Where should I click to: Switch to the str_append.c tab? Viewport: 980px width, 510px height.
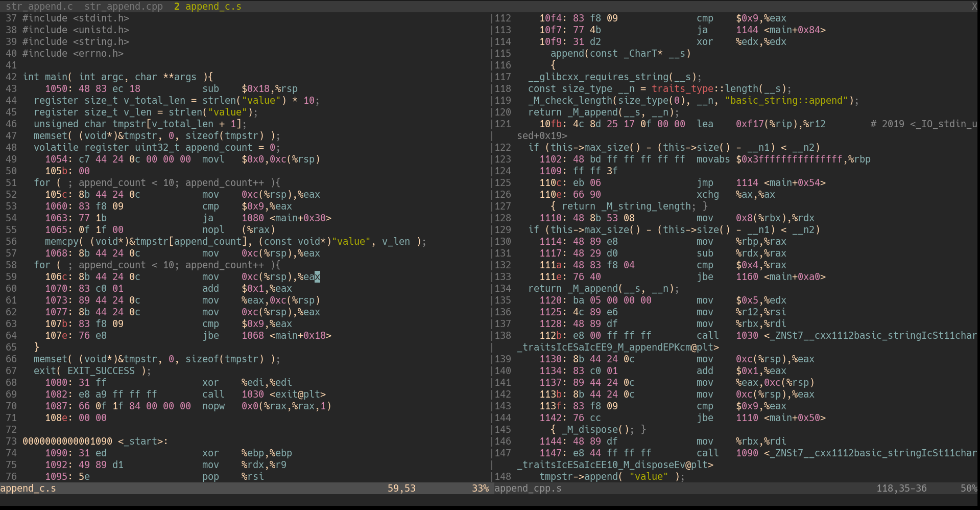click(x=39, y=7)
